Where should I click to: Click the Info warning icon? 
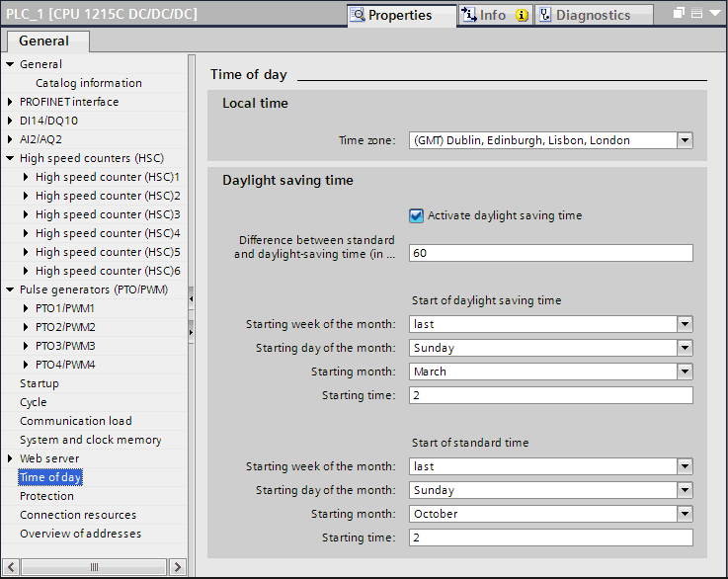[523, 16]
